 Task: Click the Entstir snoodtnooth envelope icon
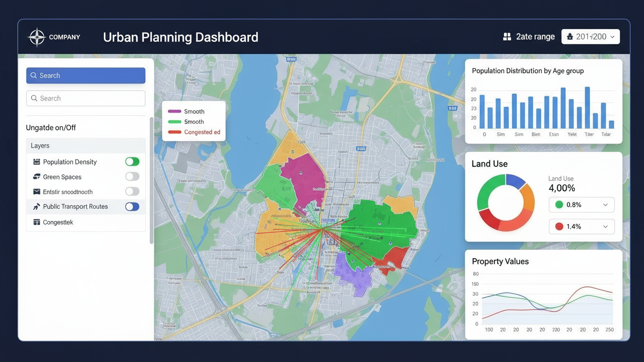[x=36, y=192]
